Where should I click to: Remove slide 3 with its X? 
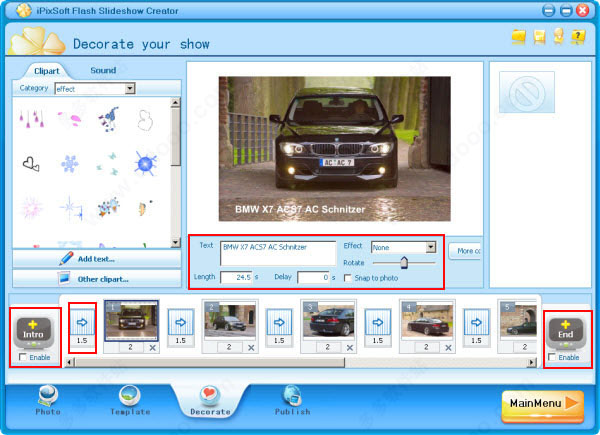(350, 347)
